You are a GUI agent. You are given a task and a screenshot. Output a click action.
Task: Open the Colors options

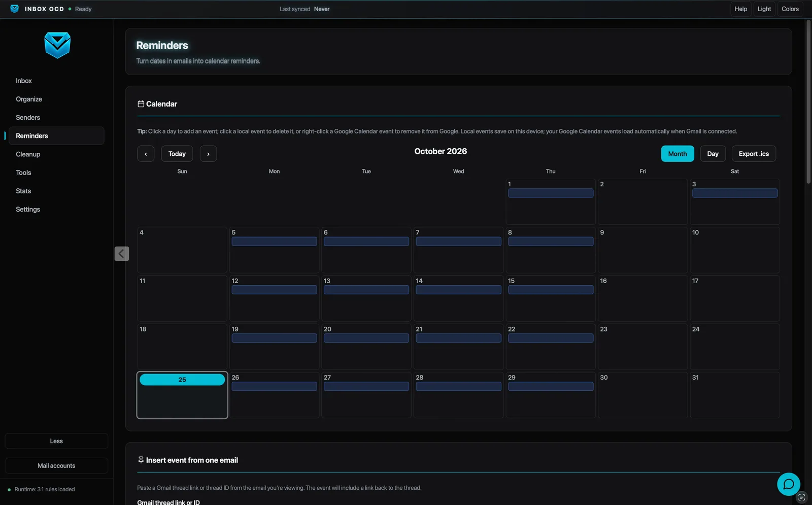pos(790,9)
